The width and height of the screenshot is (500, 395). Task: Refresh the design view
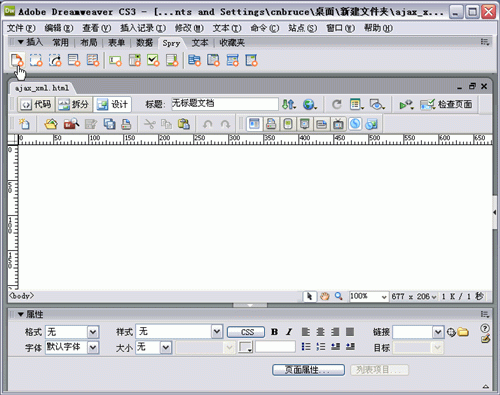pyautogui.click(x=337, y=105)
